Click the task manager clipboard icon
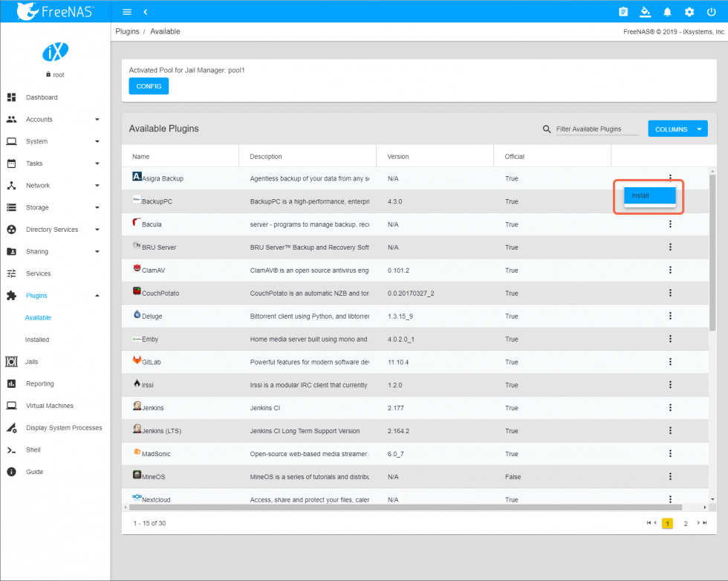The width and height of the screenshot is (728, 581). tap(623, 12)
